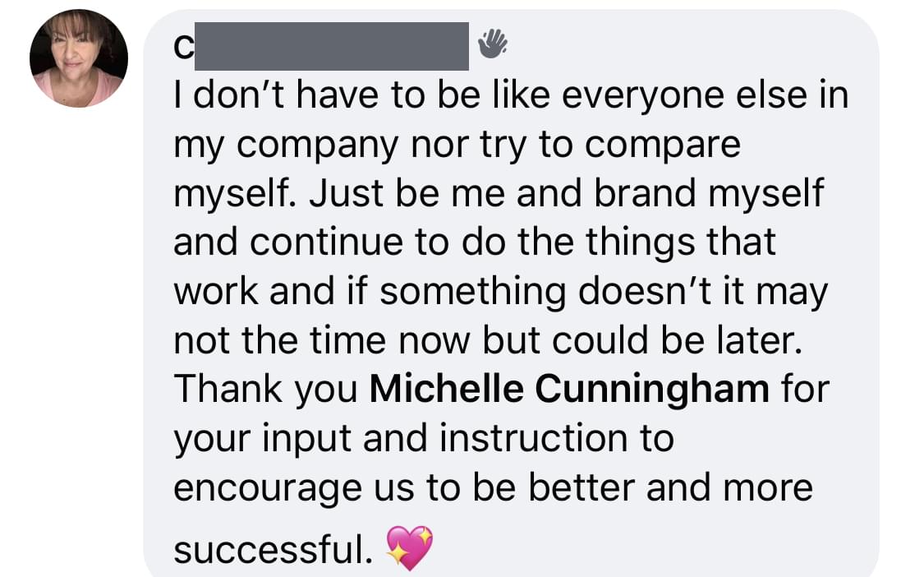
Task: Click the word 'things' in the comment
Action: [640, 243]
